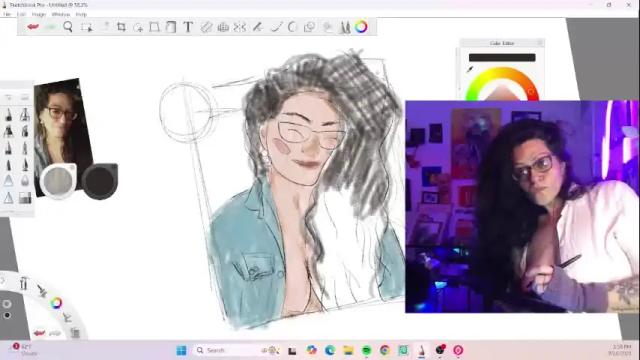Open Google Chrome from taskbar
The width and height of the screenshot is (640, 360).
384,350
